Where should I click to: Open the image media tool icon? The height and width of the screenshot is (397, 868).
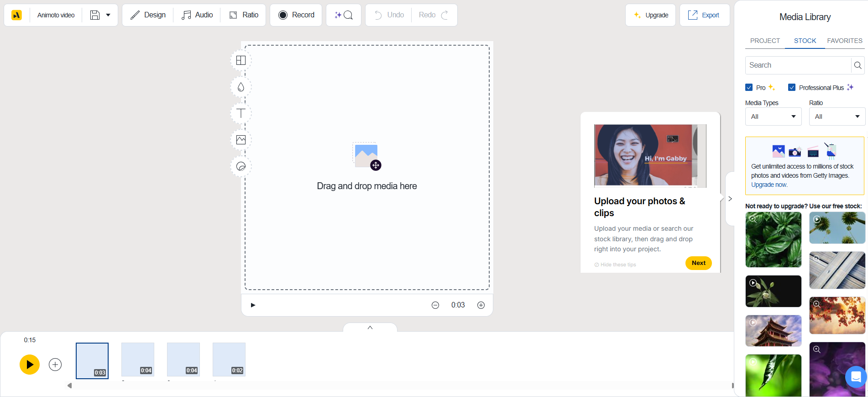(241, 140)
